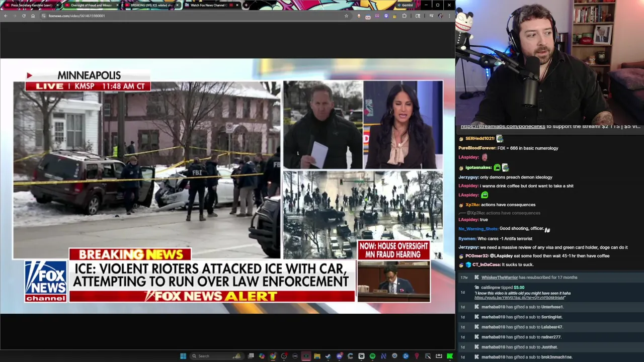
Task: Reload the Fox News page
Action: click(x=24, y=16)
